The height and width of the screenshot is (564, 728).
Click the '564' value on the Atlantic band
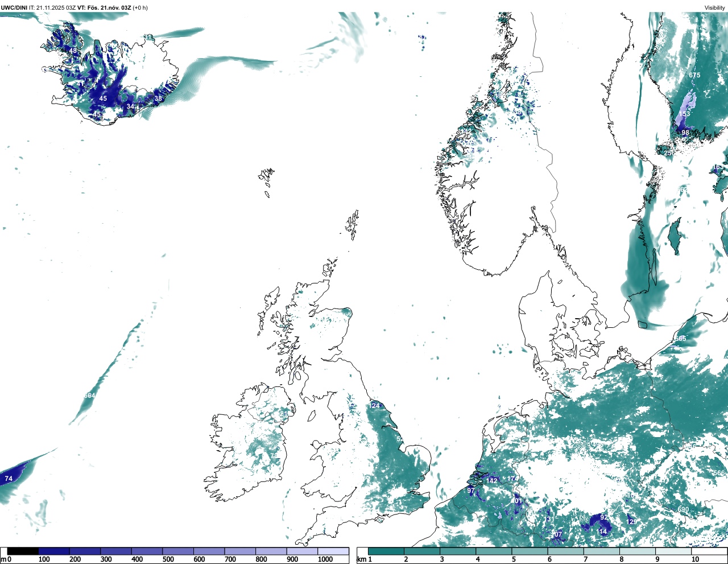pyautogui.click(x=89, y=396)
